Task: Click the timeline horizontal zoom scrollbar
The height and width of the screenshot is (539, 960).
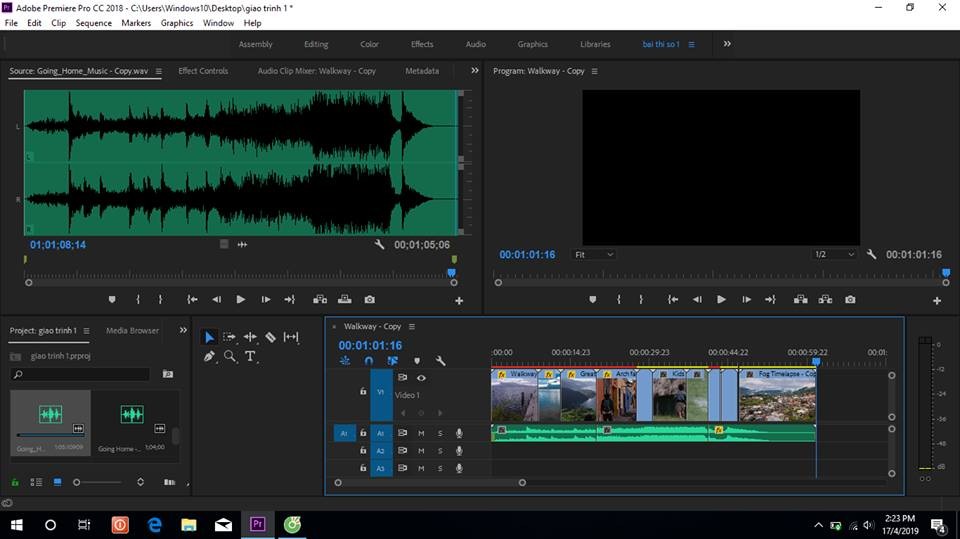Action: point(430,483)
